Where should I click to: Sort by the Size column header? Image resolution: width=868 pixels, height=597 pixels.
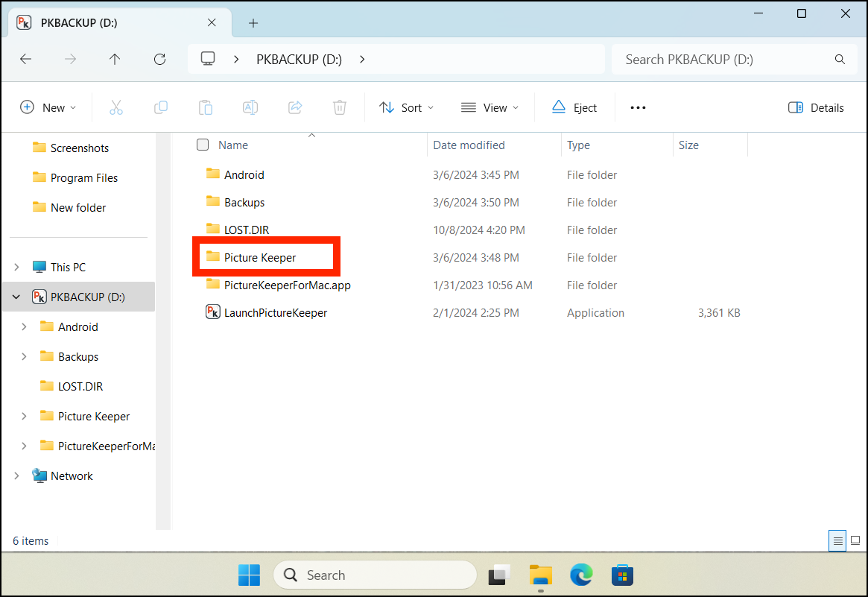(688, 145)
